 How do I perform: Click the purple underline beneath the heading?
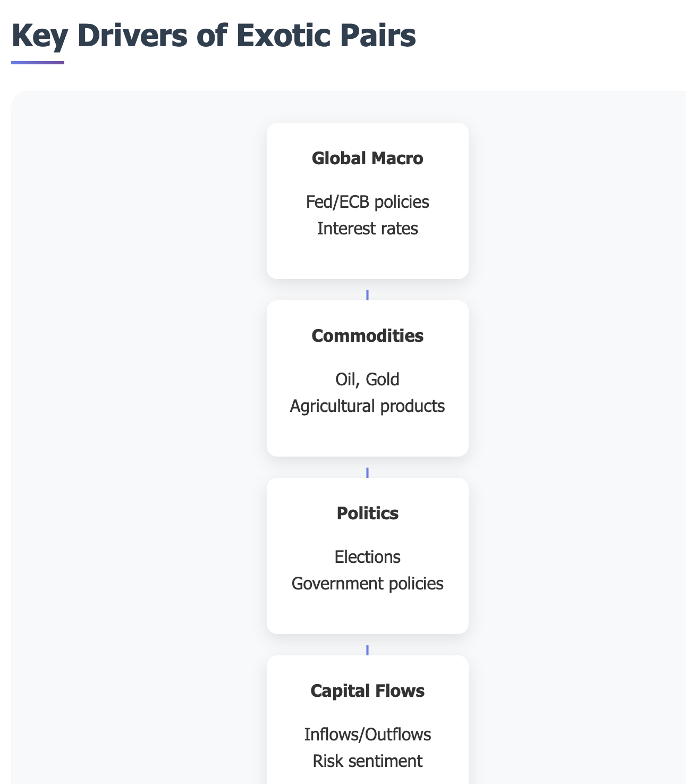pos(38,63)
